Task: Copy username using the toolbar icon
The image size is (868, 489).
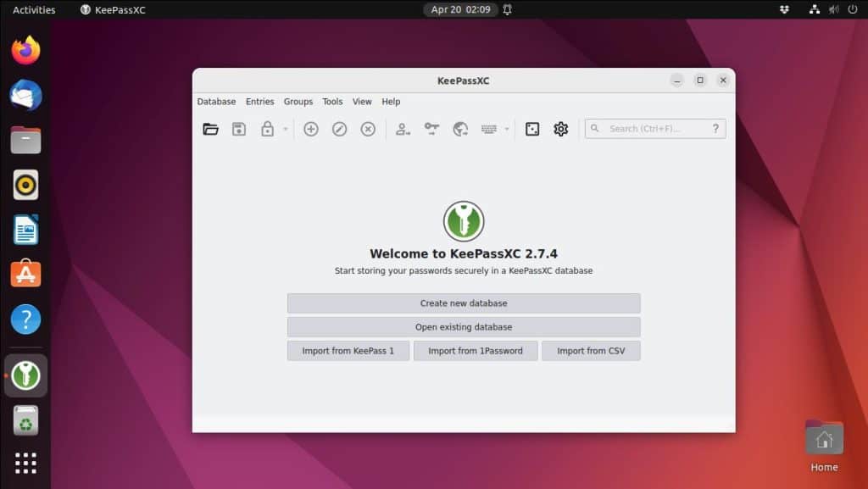Action: coord(402,129)
